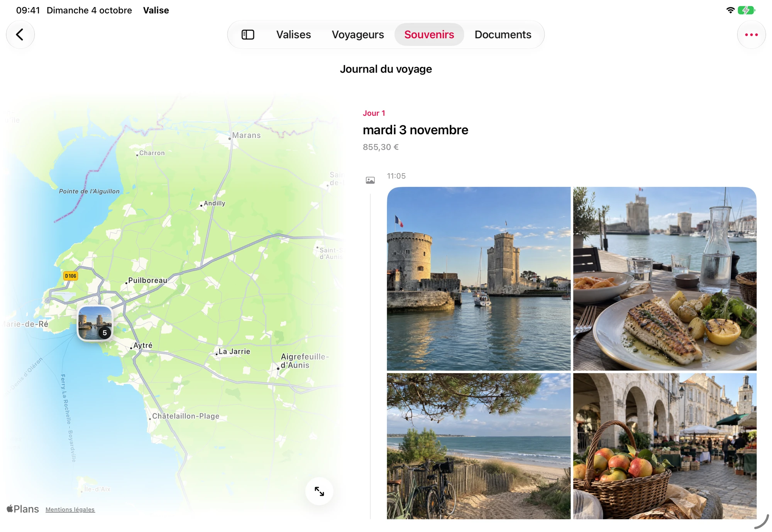Click the battery charging indicator
The width and height of the screenshot is (772, 532).
pyautogui.click(x=746, y=10)
